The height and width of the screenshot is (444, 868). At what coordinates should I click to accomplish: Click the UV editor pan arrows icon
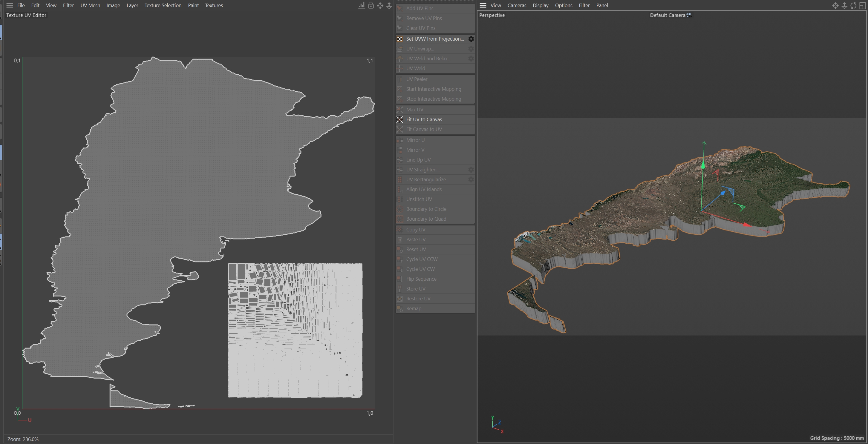tap(380, 5)
